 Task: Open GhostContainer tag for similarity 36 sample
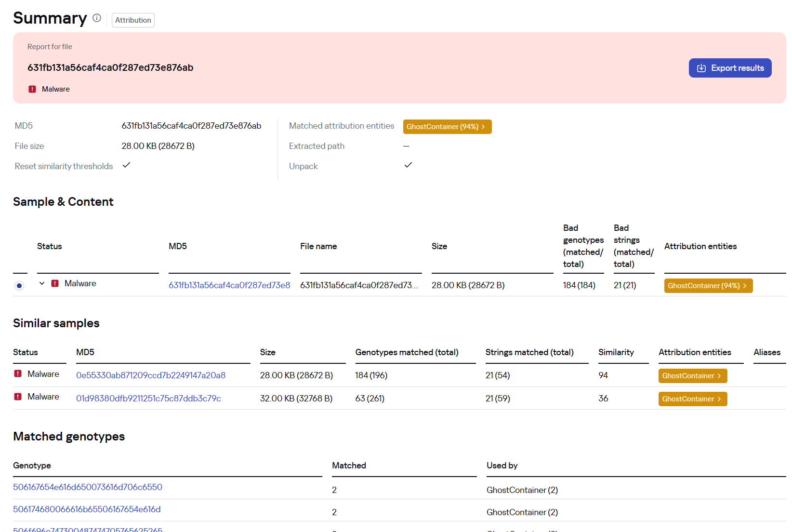click(693, 399)
